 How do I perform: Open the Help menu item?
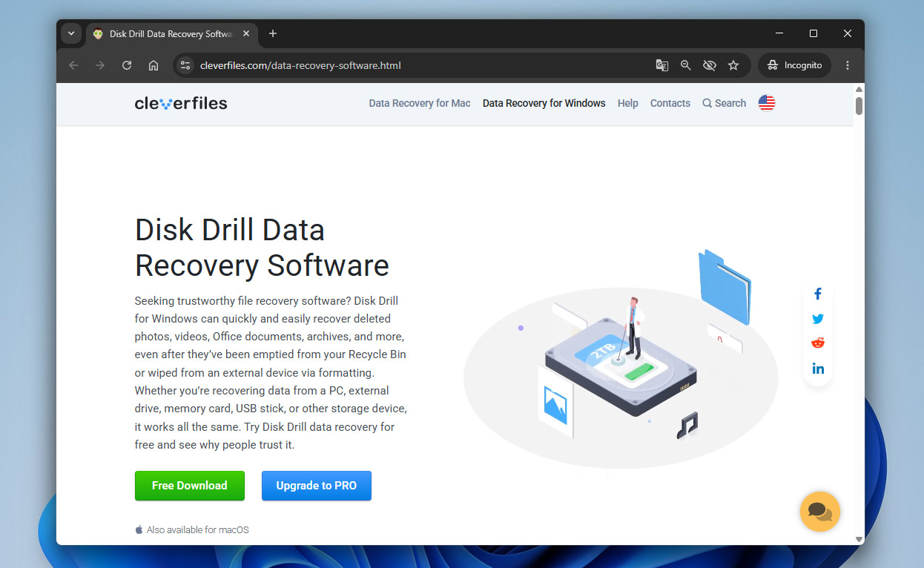628,103
